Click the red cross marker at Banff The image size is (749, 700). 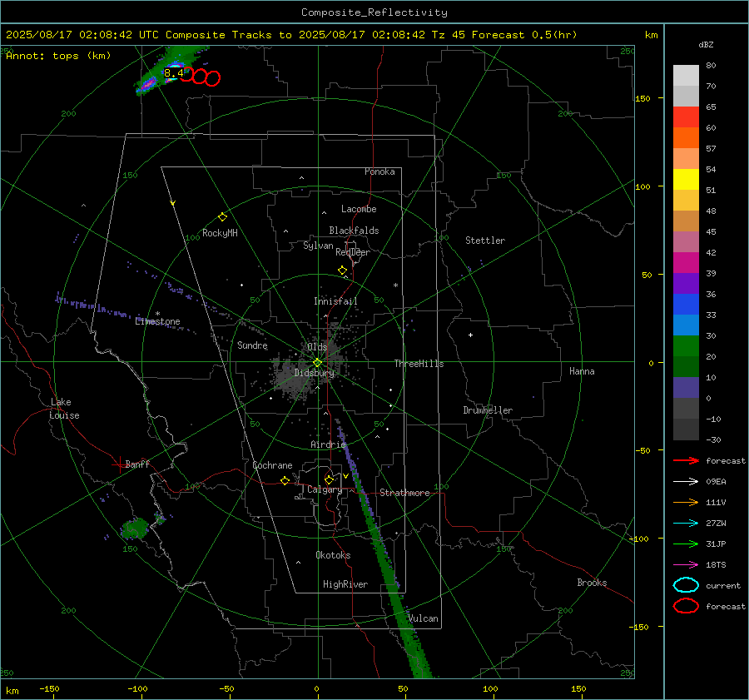[x=119, y=464]
